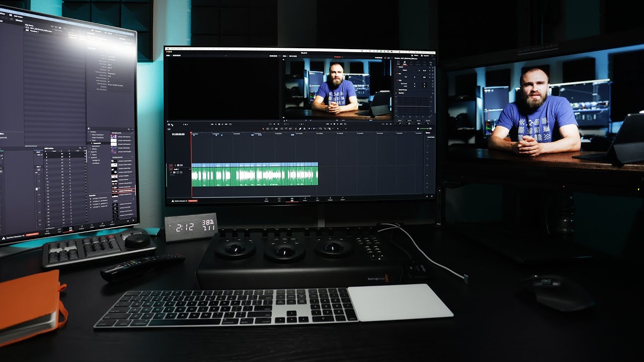The height and width of the screenshot is (362, 644).
Task: Open the Timeline 1 name dropdown above viewer
Action: (x=339, y=57)
